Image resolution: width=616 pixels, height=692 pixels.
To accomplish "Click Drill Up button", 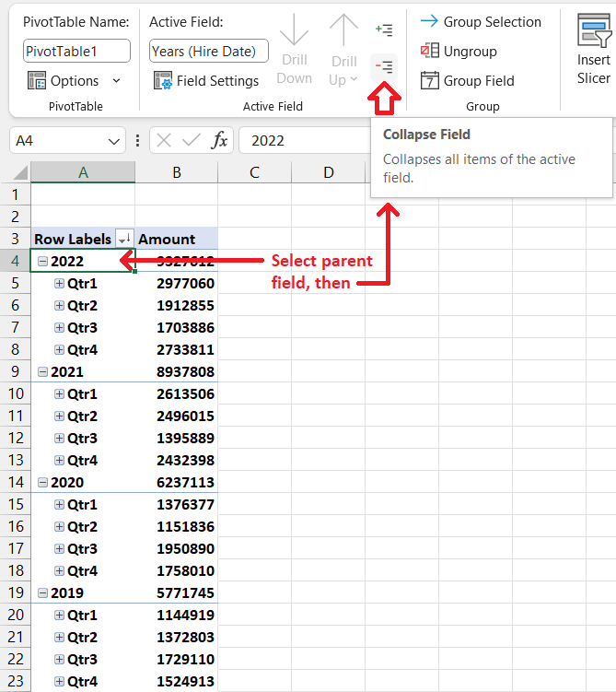I will [x=343, y=50].
